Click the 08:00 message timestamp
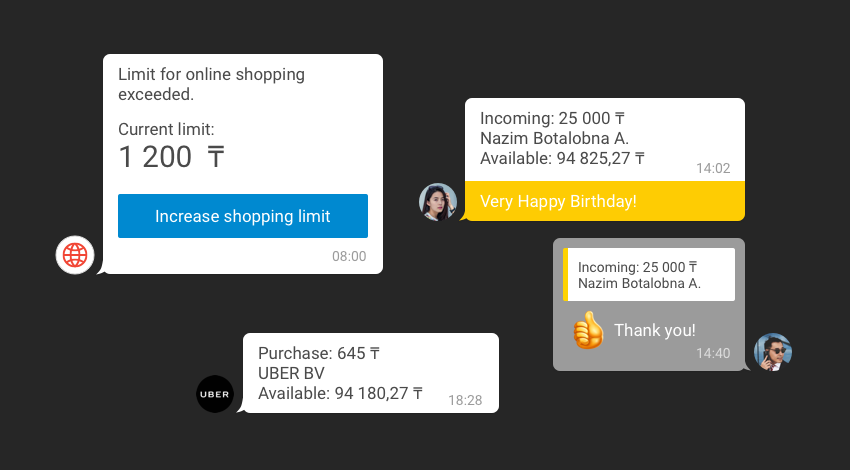 click(x=349, y=257)
